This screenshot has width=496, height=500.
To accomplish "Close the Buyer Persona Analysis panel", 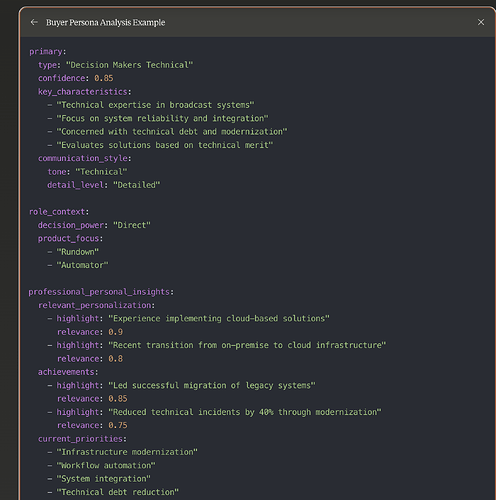I will (481, 22).
